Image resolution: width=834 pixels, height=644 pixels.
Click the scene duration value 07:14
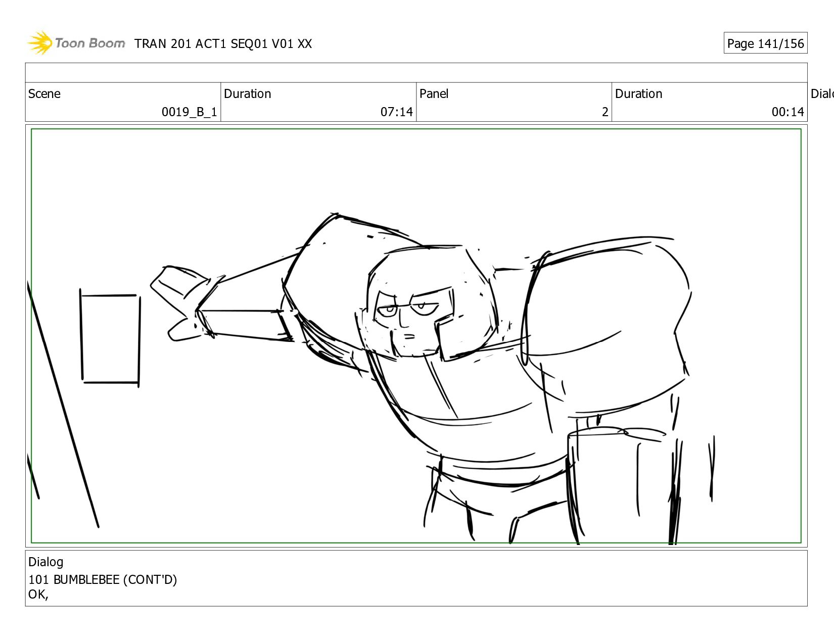coord(397,112)
